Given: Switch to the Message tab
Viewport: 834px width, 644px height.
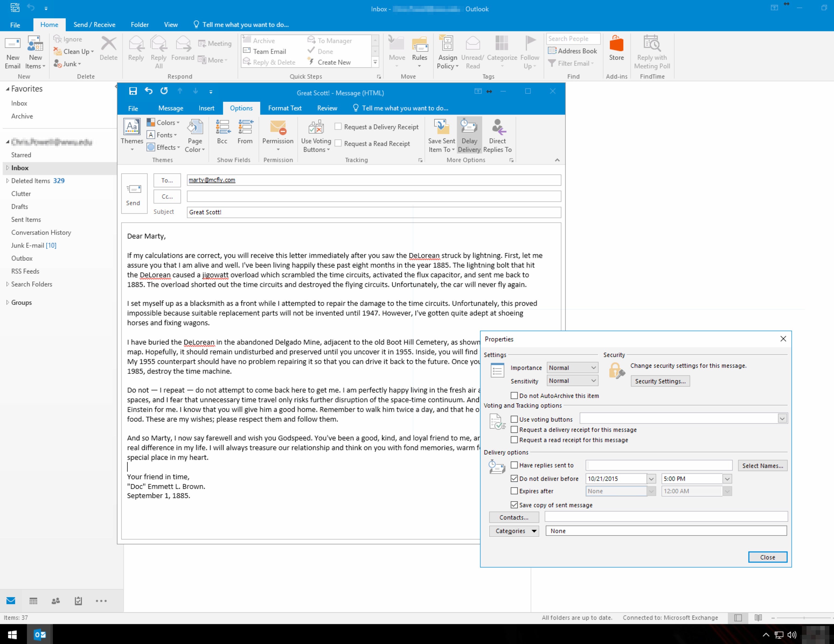Looking at the screenshot, I should [171, 108].
